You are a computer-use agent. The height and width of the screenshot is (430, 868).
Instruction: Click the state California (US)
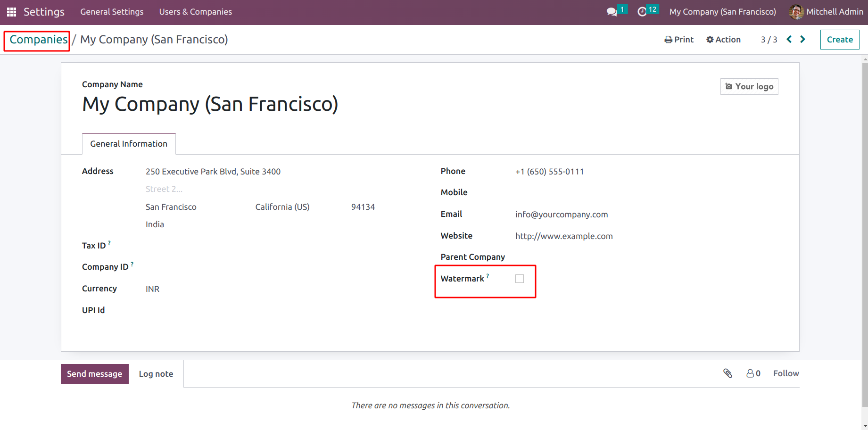[x=282, y=207]
